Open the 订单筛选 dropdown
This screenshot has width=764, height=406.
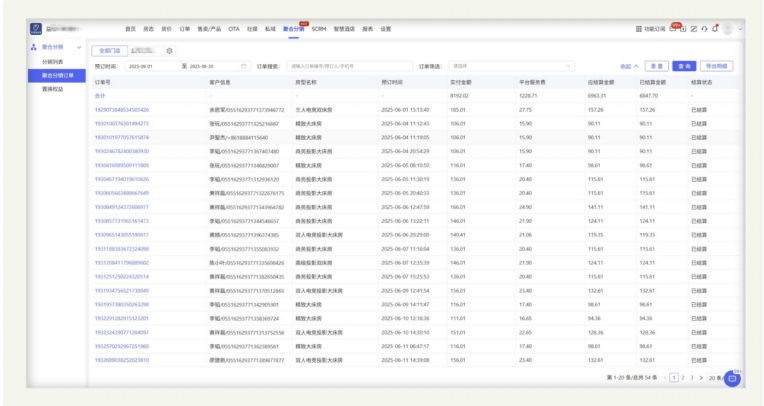pos(511,66)
